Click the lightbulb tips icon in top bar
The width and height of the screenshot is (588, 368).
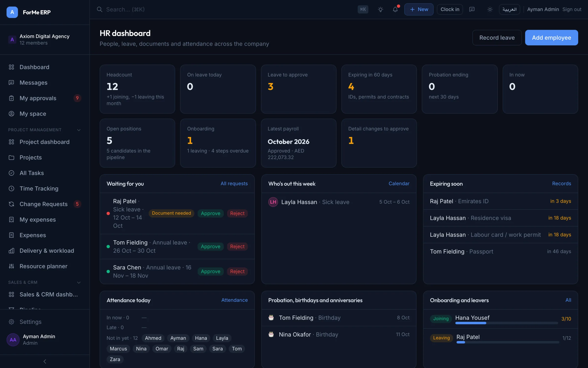(380, 9)
